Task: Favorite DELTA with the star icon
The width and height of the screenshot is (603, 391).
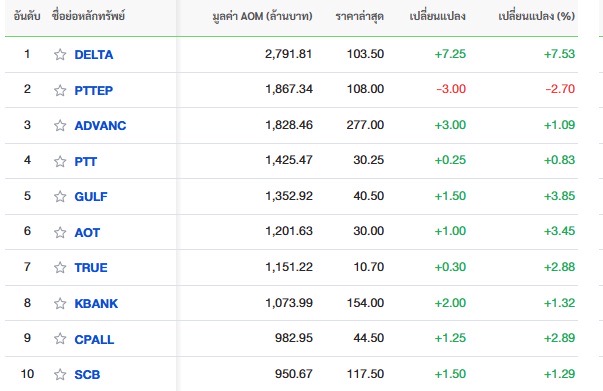Action: (60, 55)
